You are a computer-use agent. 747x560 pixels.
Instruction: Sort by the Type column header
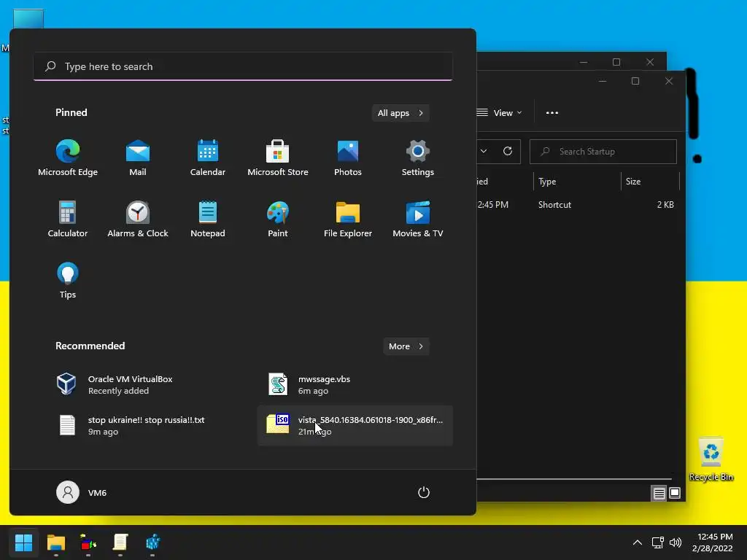click(x=577, y=182)
